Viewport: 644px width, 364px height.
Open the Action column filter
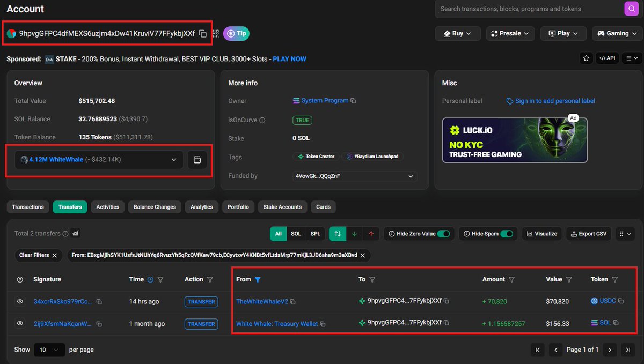click(x=210, y=279)
